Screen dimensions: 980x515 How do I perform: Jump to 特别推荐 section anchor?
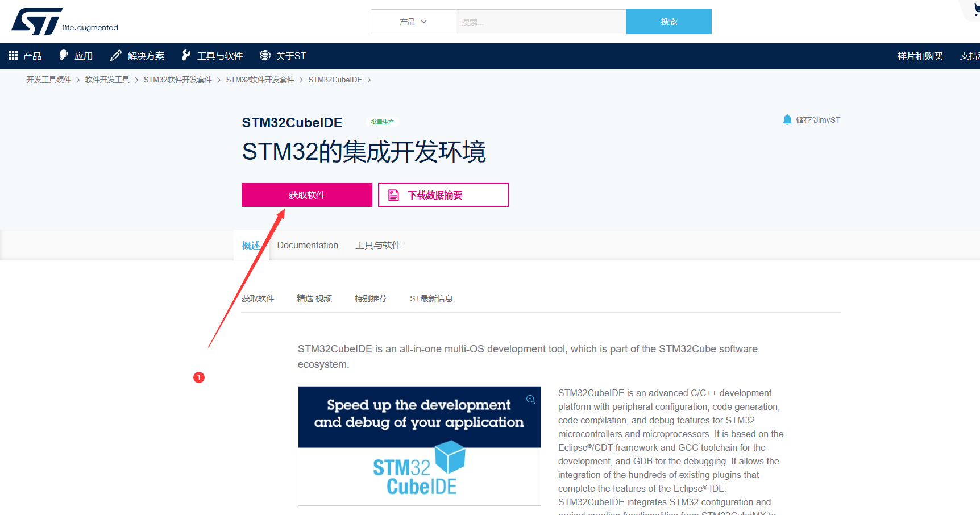(371, 298)
